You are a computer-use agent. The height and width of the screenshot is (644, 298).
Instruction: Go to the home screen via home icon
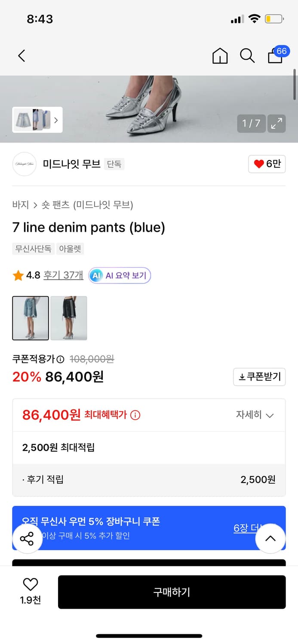[x=220, y=56]
